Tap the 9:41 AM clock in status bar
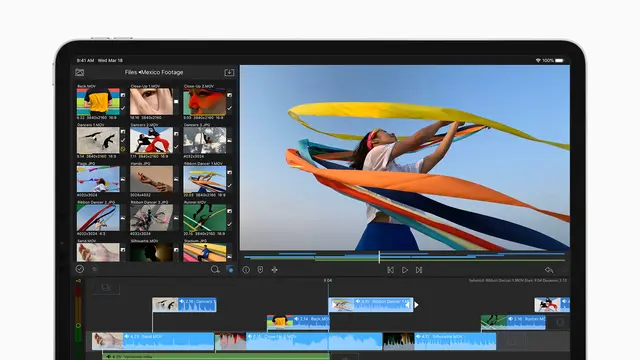The width and height of the screenshot is (640, 360). click(85, 60)
